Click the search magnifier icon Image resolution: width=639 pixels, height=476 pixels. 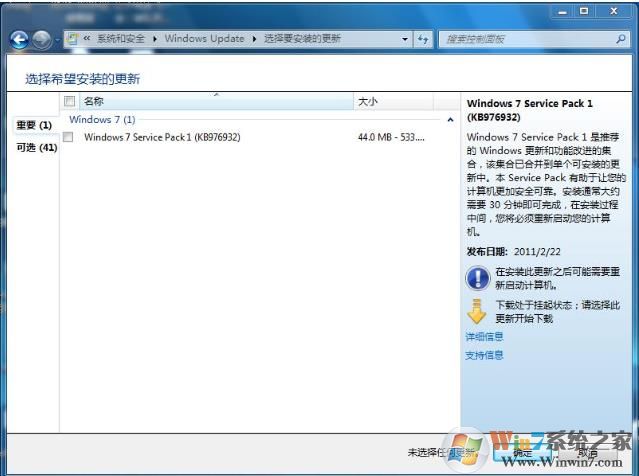point(621,39)
